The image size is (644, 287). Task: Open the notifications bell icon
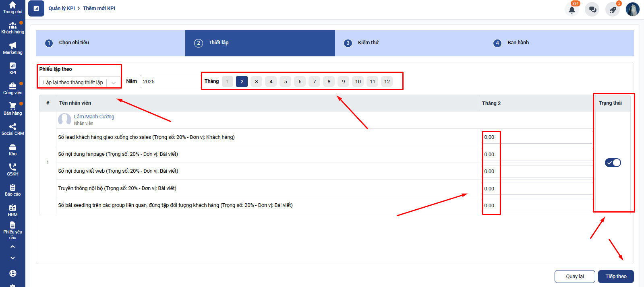pyautogui.click(x=572, y=10)
